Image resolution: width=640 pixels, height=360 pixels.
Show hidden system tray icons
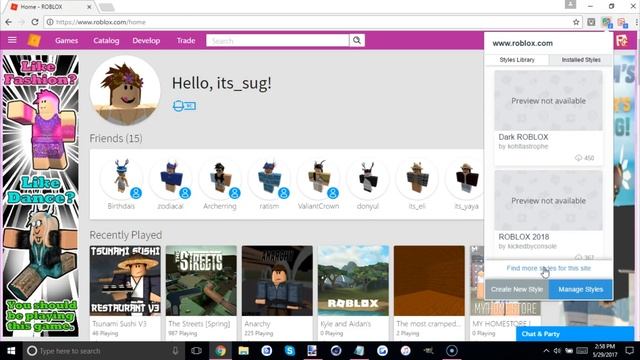(x=546, y=351)
